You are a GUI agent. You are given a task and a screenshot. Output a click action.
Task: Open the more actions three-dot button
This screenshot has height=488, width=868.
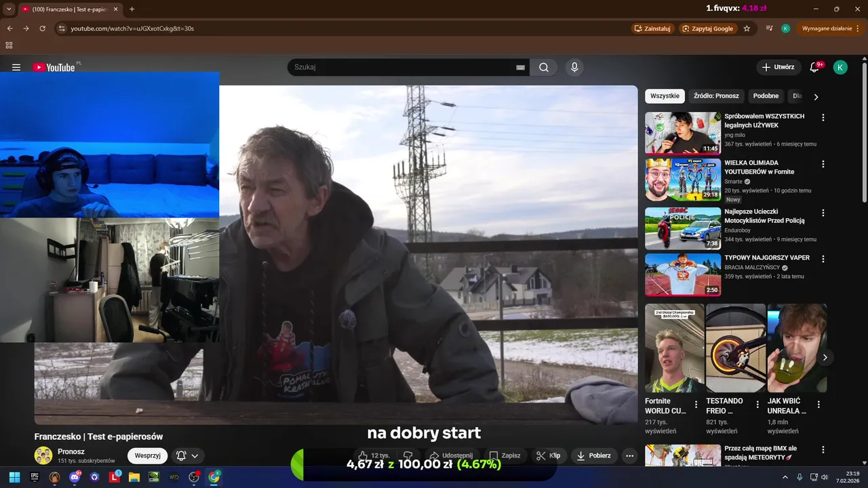tap(629, 455)
